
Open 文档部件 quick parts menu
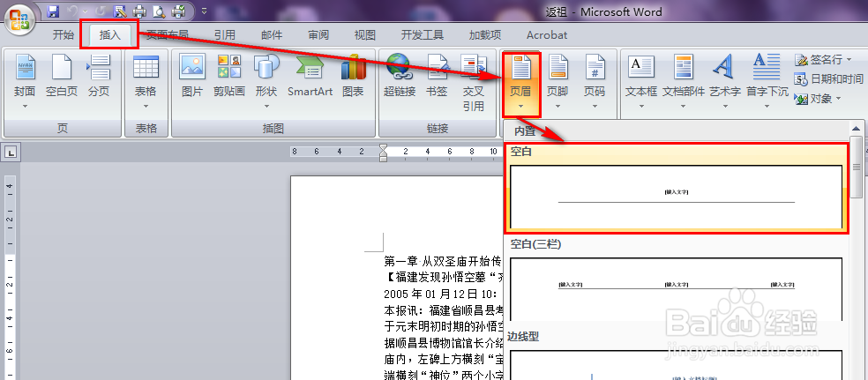[x=684, y=83]
